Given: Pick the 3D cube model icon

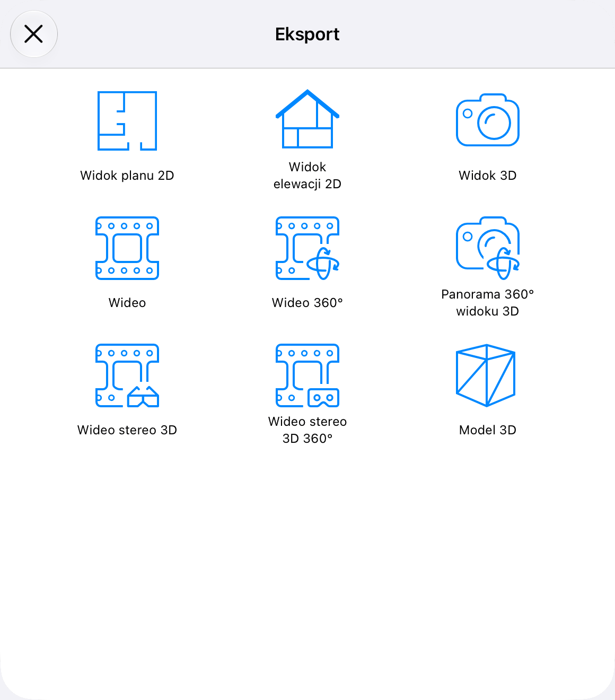Looking at the screenshot, I should [x=486, y=375].
